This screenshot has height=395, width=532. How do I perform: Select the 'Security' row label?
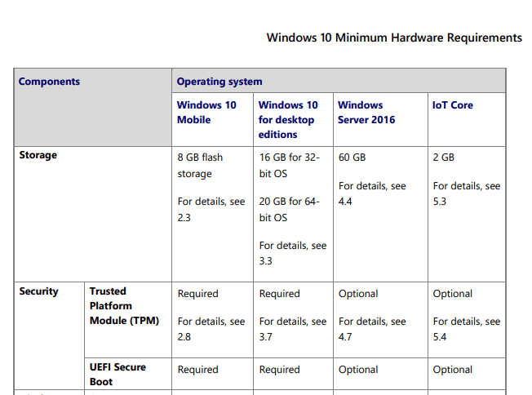point(38,291)
